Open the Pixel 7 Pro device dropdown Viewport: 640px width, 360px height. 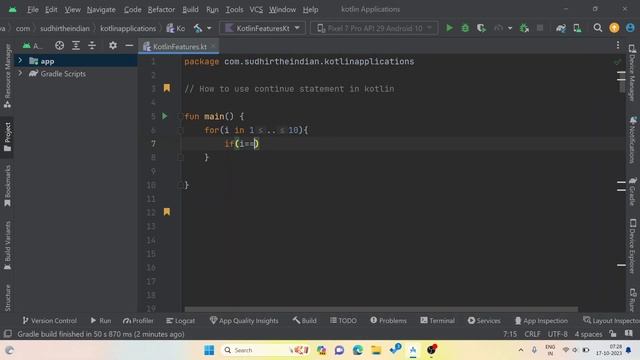tap(374, 28)
